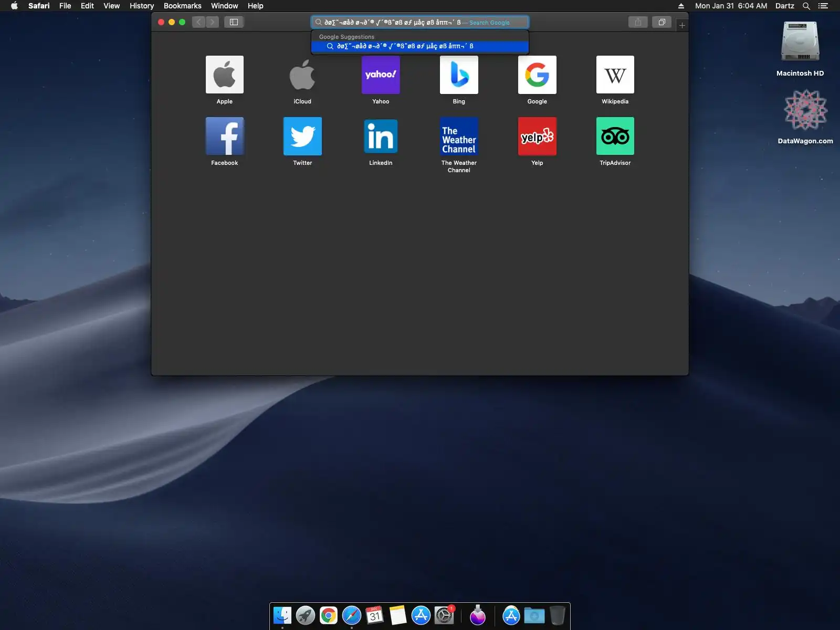Open the Bookmarks menu
This screenshot has width=840, height=630.
(183, 6)
